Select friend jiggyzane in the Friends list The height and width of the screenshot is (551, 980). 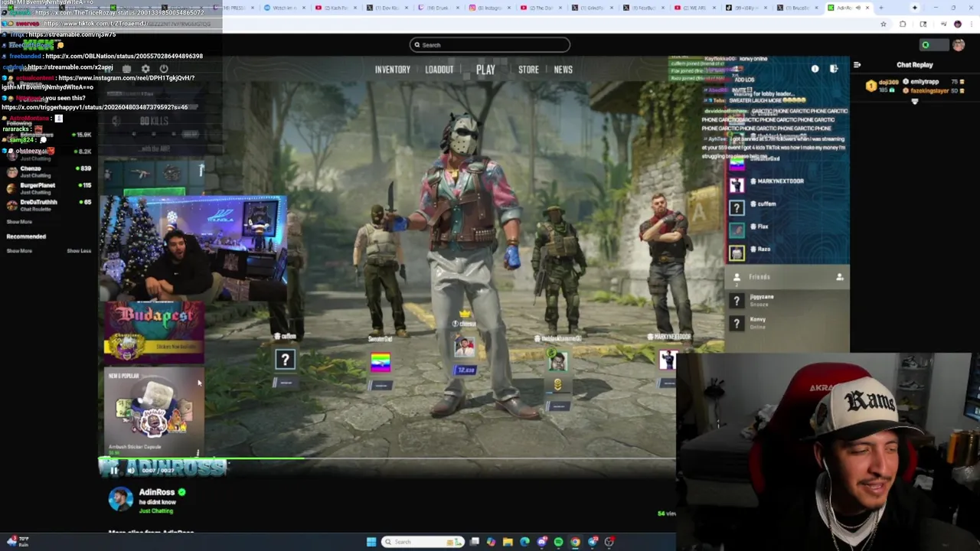point(787,301)
